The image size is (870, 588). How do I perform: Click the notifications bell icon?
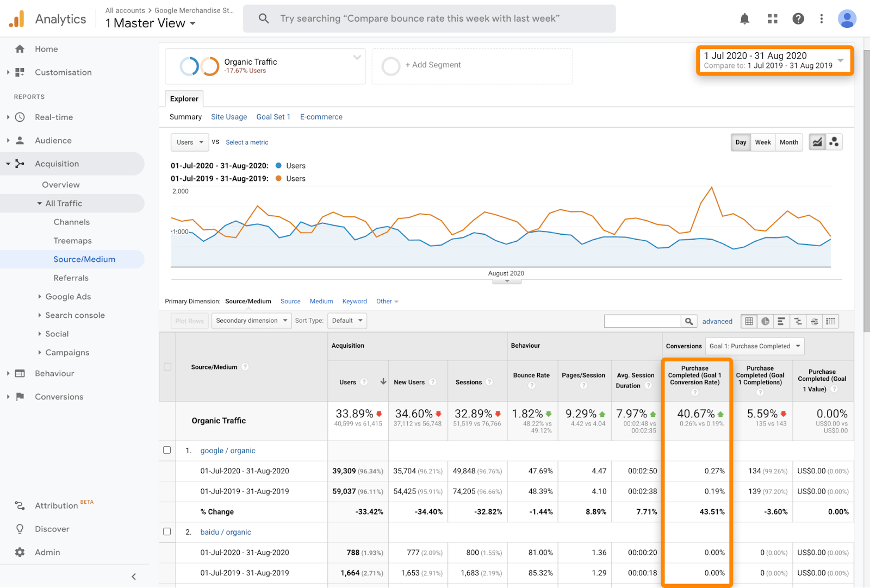click(744, 19)
